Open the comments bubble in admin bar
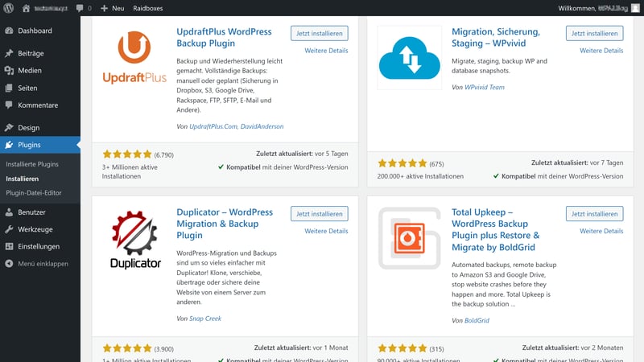Screen dimensions: 644x362 [x=83, y=7]
